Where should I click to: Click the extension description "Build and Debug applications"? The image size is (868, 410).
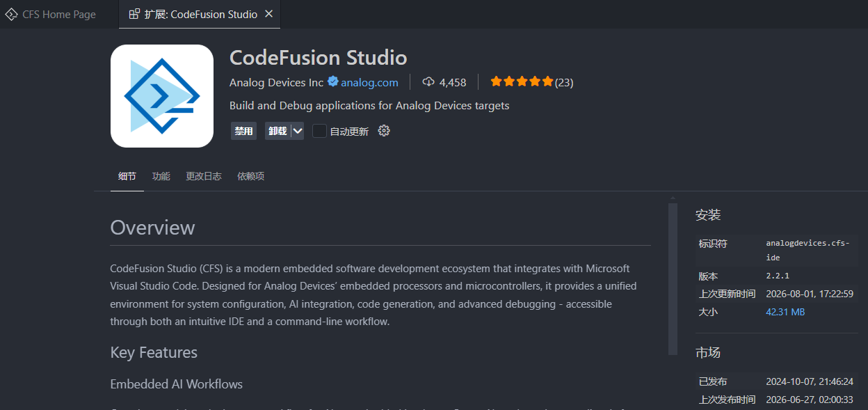[369, 106]
